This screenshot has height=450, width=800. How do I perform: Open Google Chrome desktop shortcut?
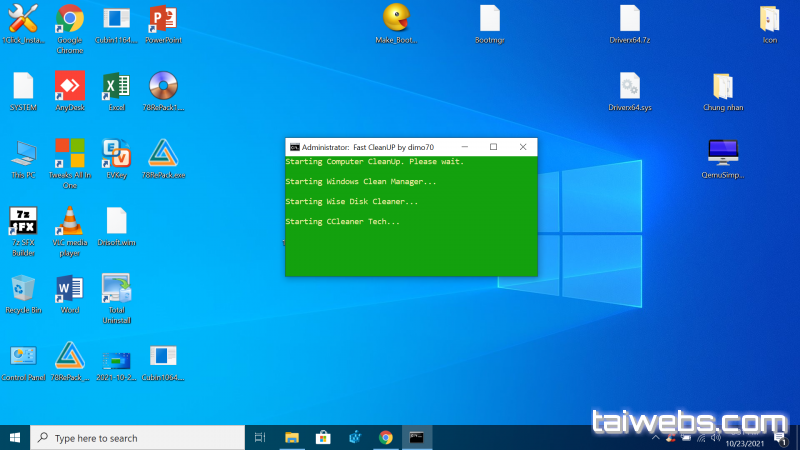tap(69, 19)
